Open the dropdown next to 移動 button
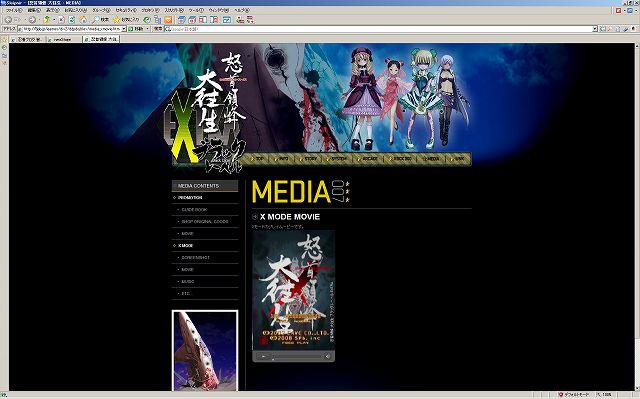 pos(147,29)
